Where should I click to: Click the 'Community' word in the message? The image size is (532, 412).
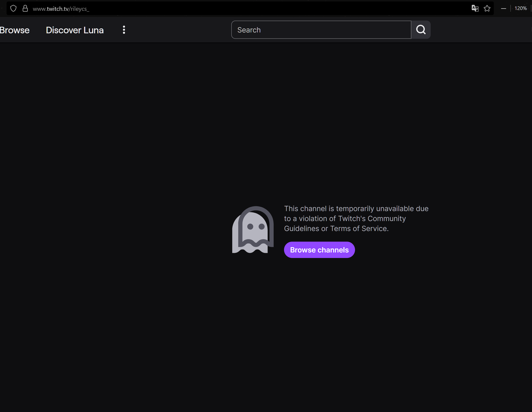387,219
